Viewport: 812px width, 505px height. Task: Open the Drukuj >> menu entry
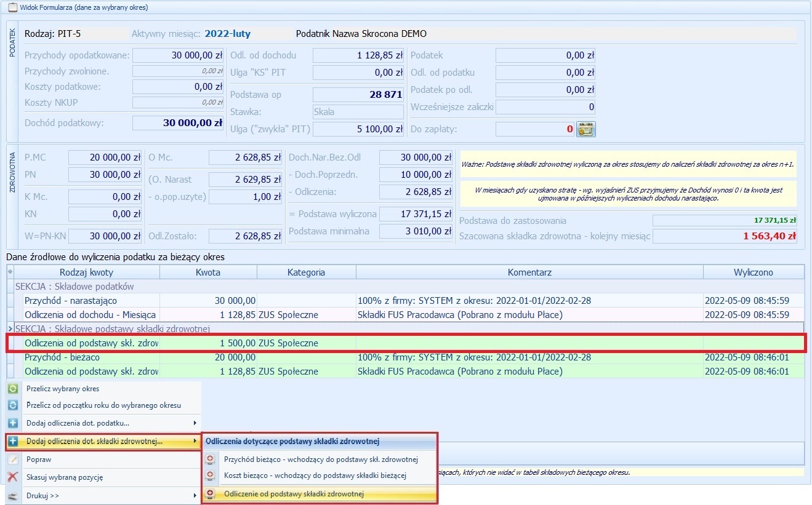pos(103,496)
